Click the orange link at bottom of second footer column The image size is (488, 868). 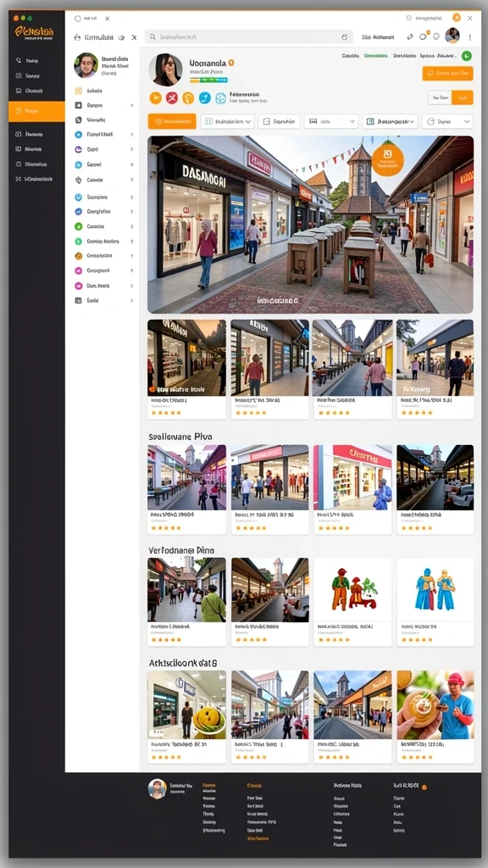pos(258,838)
